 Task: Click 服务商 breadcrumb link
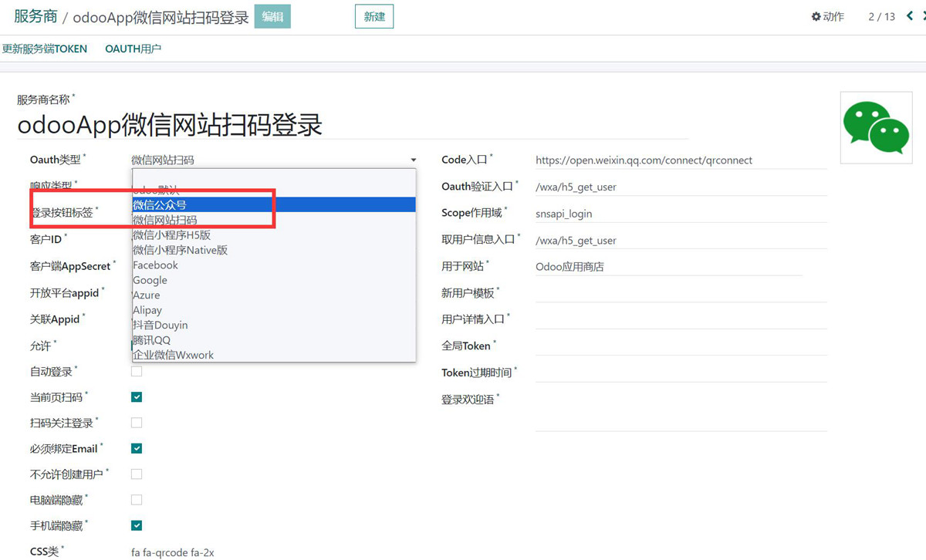pos(35,16)
